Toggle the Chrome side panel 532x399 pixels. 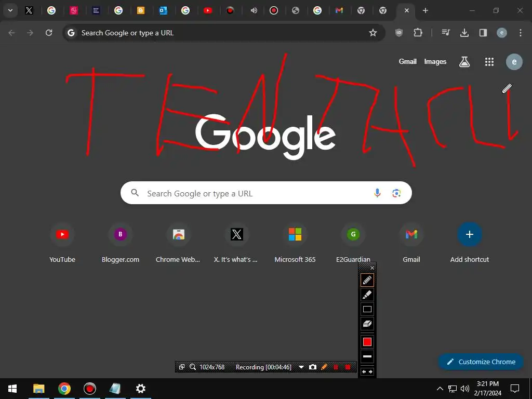483,33
